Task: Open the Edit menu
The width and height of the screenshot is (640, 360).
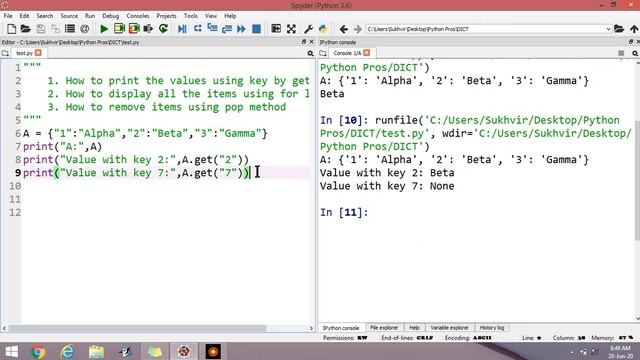Action: point(24,16)
